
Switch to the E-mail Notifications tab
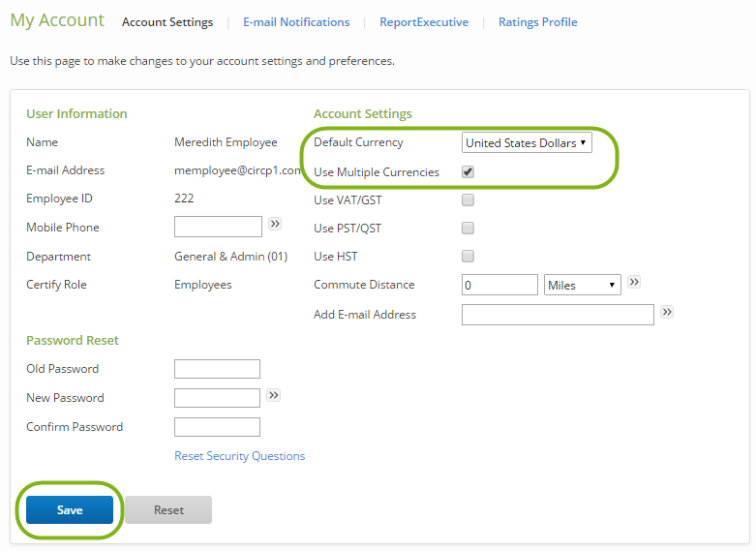(x=296, y=22)
